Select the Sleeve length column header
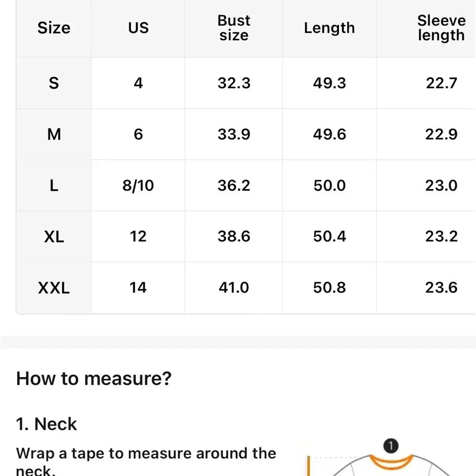 pos(441,28)
